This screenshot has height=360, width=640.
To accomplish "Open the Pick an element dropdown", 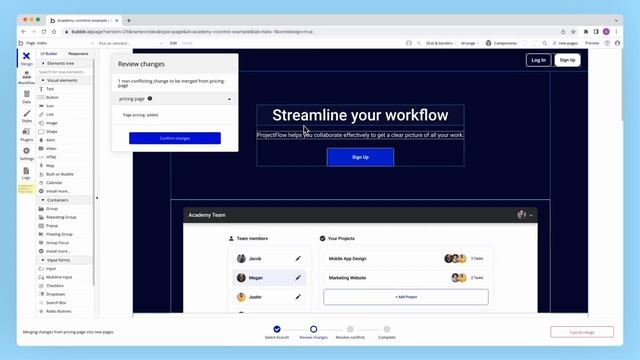I will 131,43.
